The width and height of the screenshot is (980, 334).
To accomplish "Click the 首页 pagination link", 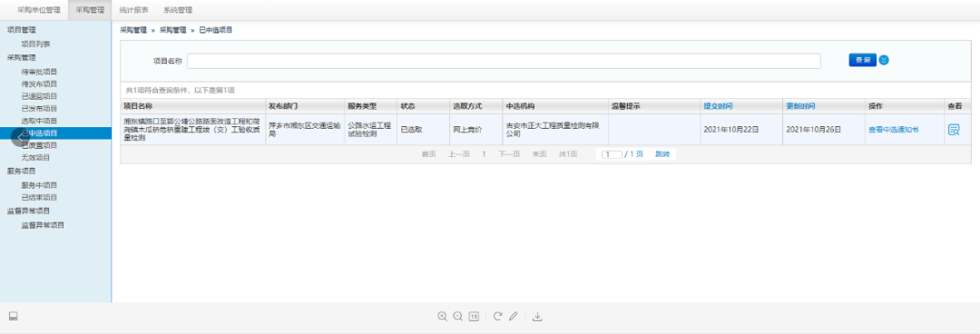I will click(x=428, y=154).
